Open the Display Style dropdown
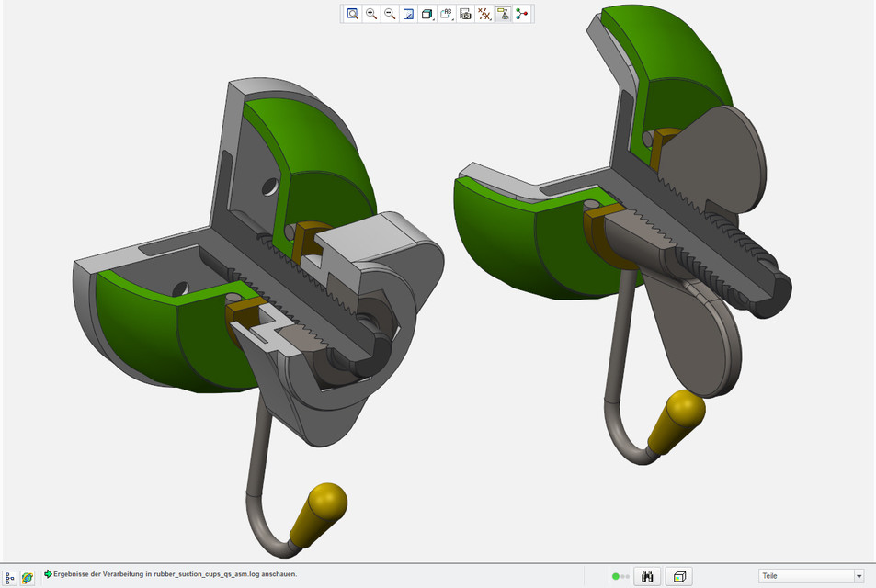876x588 pixels. point(427,14)
